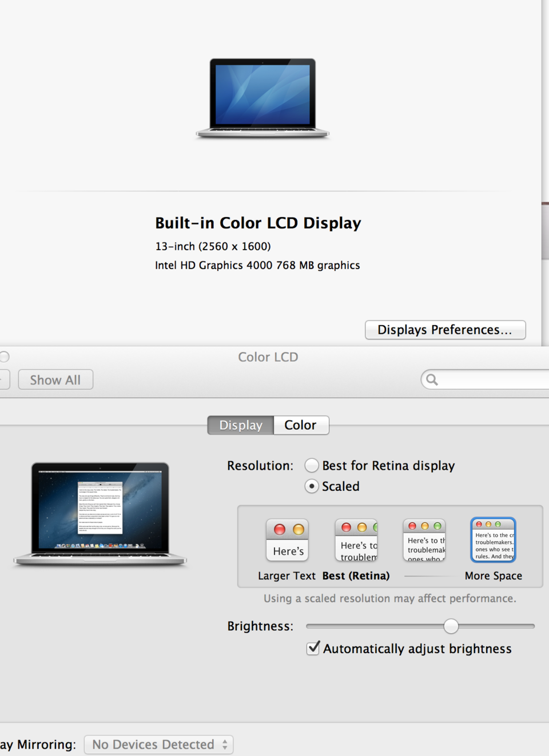Pick the third scaled resolution icon
Image resolution: width=549 pixels, height=756 pixels.
coord(424,540)
